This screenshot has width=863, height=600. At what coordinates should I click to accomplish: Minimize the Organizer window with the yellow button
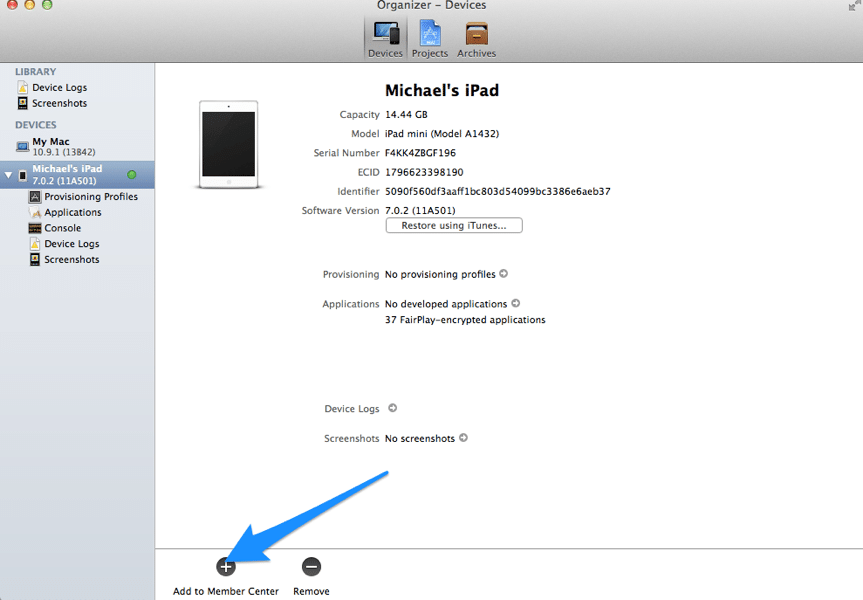click(30, 4)
